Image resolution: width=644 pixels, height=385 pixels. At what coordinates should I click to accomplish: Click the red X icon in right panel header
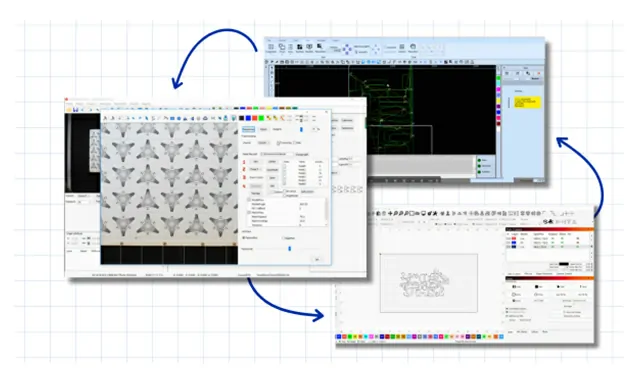click(539, 73)
